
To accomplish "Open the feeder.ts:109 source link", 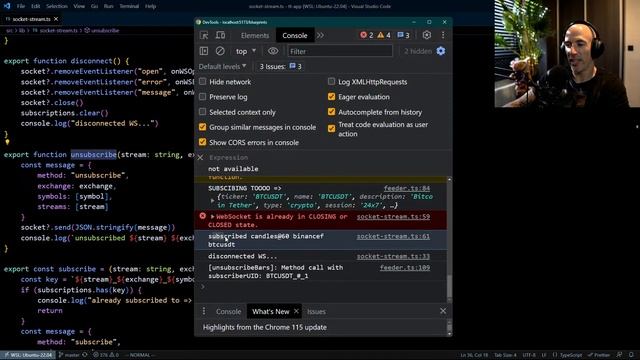I will [405, 268].
